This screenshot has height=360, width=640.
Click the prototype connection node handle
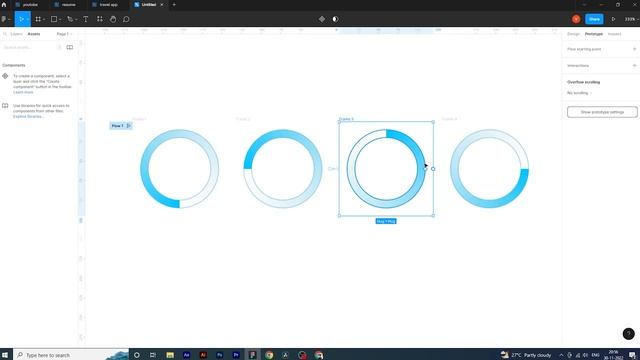click(x=433, y=169)
